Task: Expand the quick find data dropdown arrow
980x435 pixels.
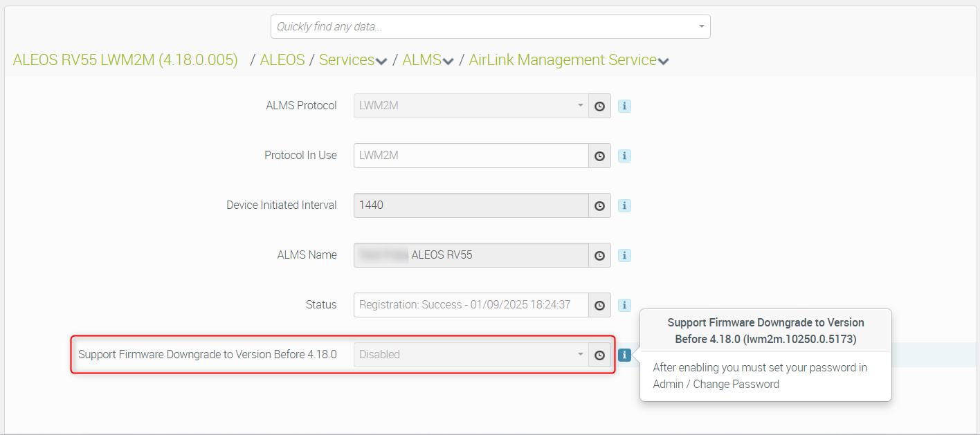Action: pos(701,27)
